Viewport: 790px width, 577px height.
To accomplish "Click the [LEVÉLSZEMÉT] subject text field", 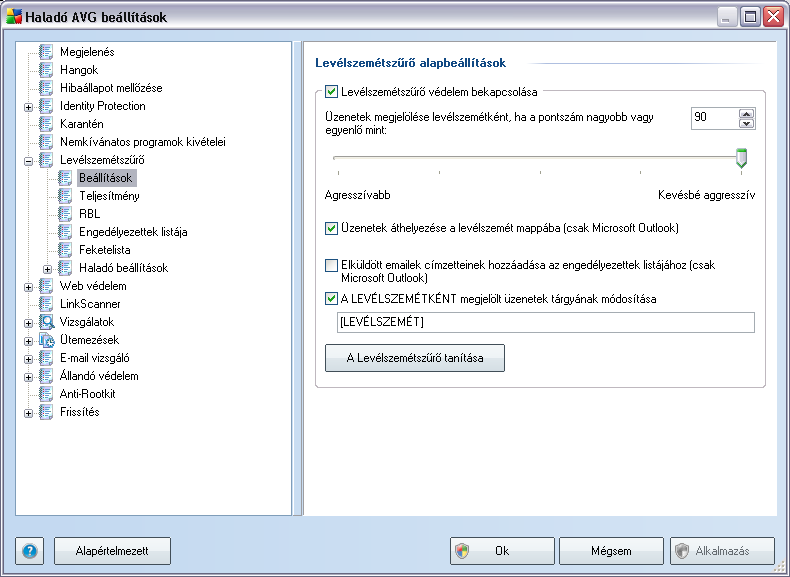I will (546, 323).
